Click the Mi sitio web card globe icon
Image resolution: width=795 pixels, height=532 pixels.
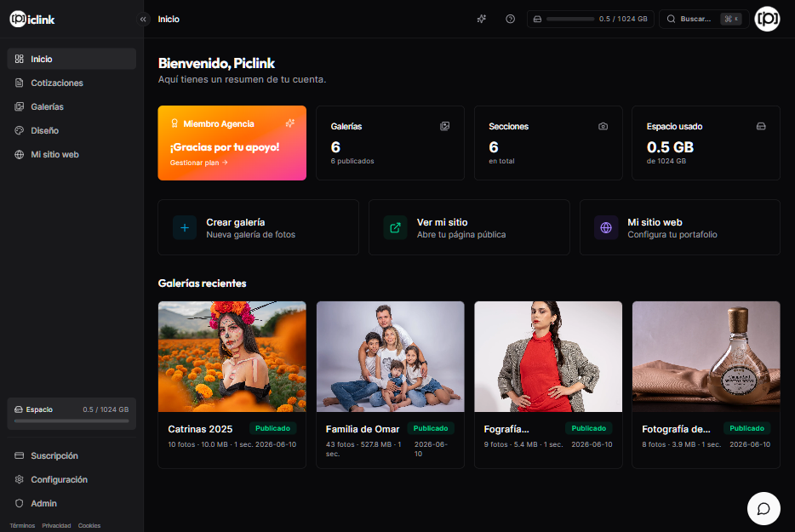click(606, 228)
